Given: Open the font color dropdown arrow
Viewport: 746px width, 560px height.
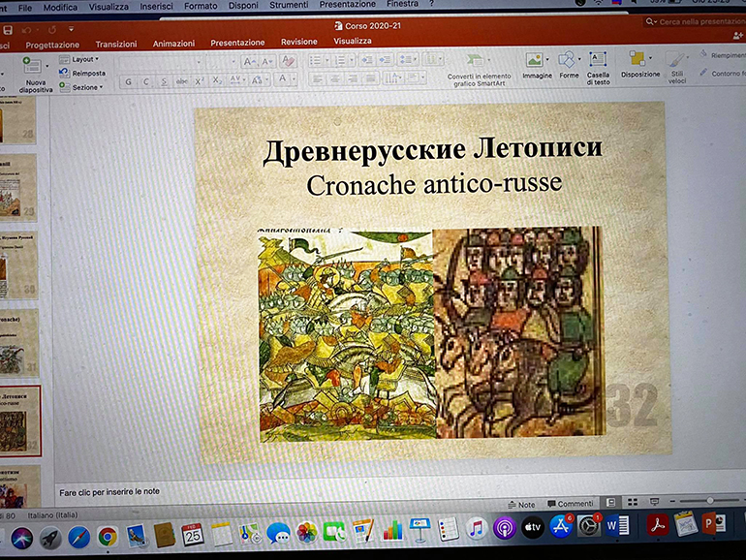Looking at the screenshot, I should (x=294, y=79).
